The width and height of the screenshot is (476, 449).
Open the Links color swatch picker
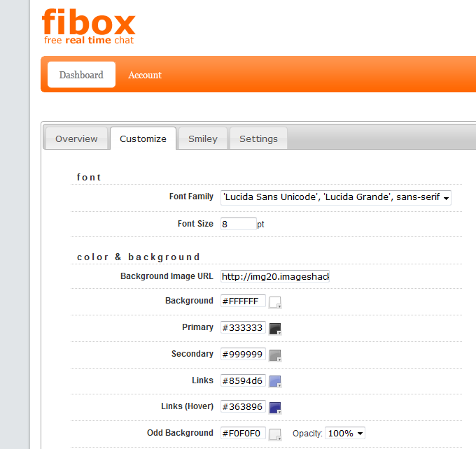pyautogui.click(x=275, y=382)
